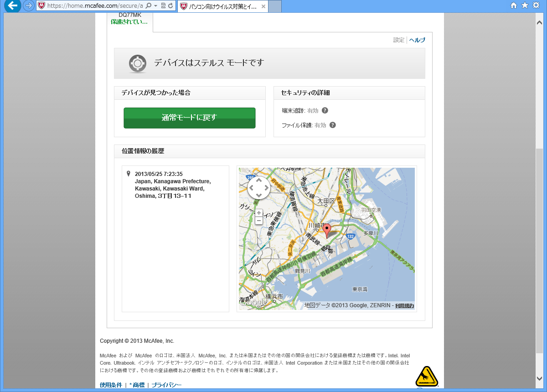Zoom out the map with minus button
547x392 pixels.
click(259, 221)
